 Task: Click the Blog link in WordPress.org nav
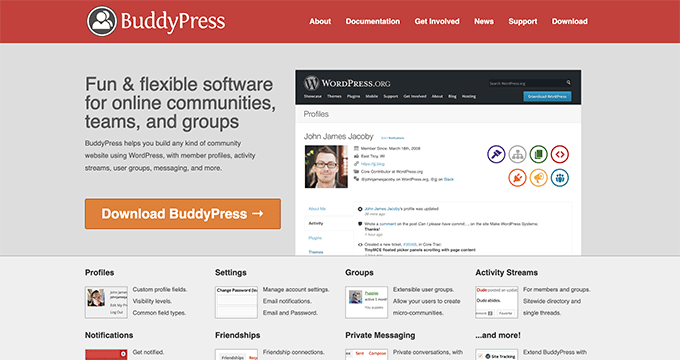coord(452,96)
